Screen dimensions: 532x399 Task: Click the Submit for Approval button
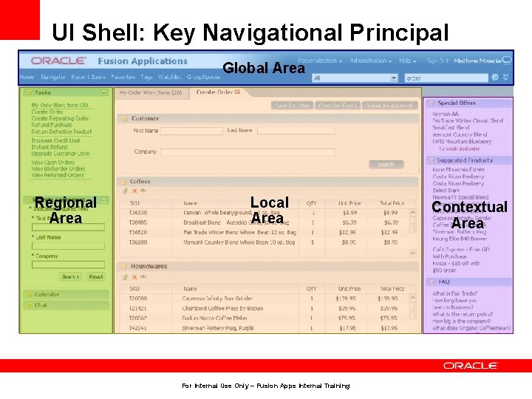tap(389, 106)
